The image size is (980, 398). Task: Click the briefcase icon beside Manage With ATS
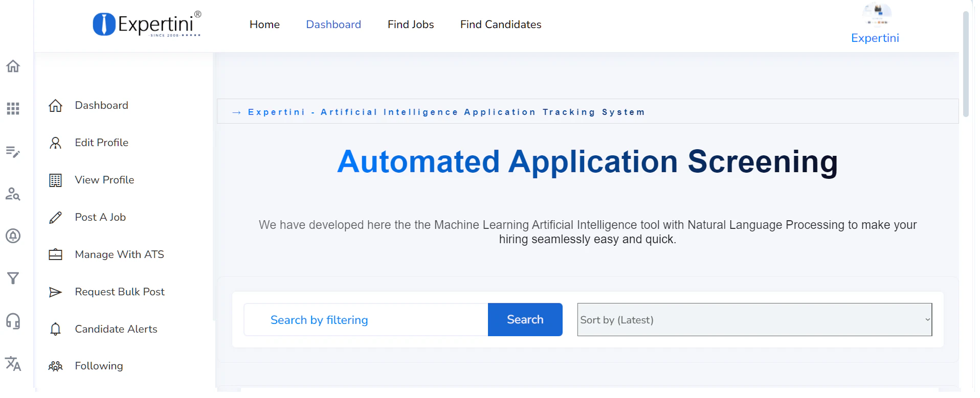click(x=55, y=254)
